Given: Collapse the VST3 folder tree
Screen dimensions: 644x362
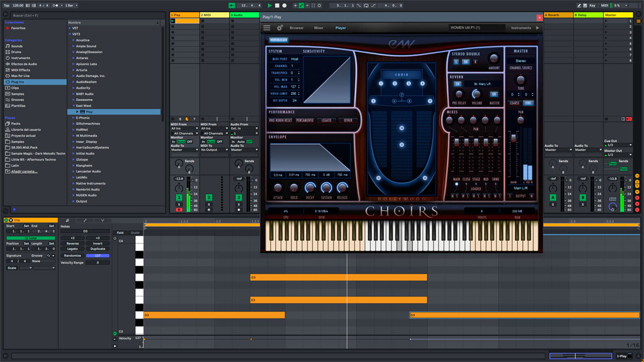Looking at the screenshot, I should (x=70, y=34).
